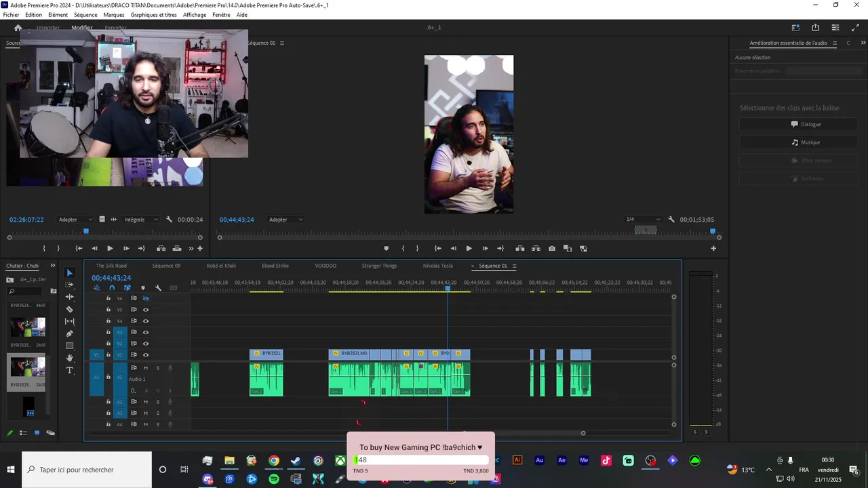Click Insert button in Source monitor

[x=161, y=249]
